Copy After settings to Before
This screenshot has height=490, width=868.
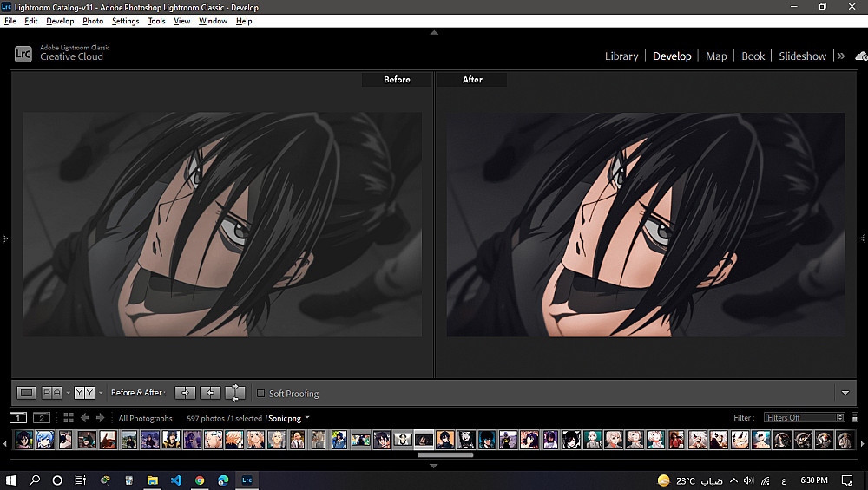210,393
